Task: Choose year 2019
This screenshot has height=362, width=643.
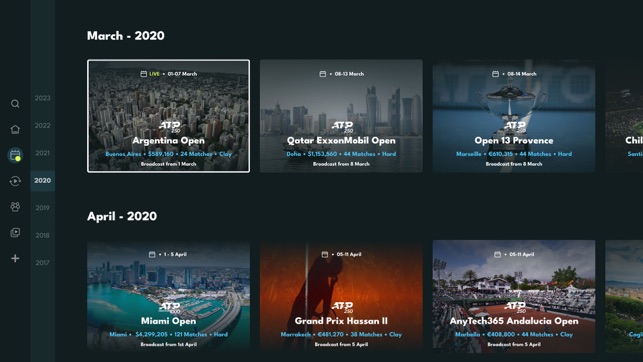Action: pos(43,208)
